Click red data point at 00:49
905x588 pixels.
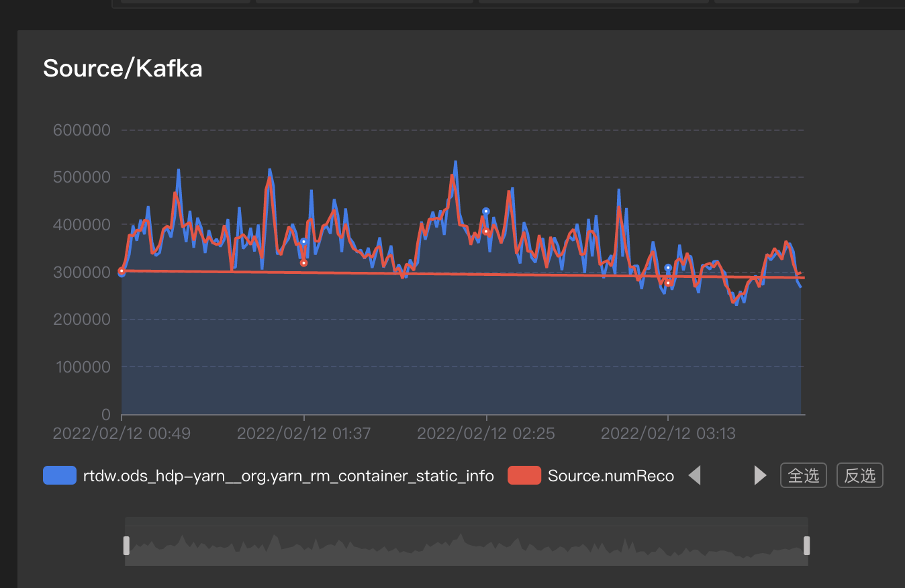click(x=122, y=271)
